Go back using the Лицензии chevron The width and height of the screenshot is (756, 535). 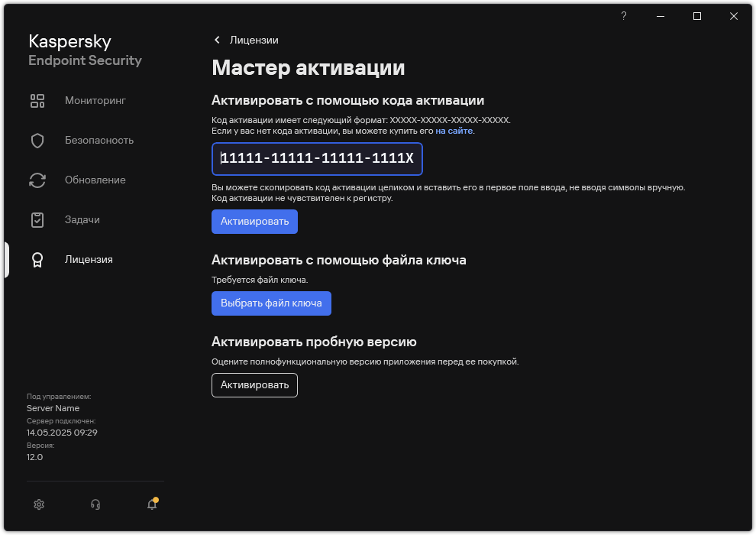[x=217, y=40]
